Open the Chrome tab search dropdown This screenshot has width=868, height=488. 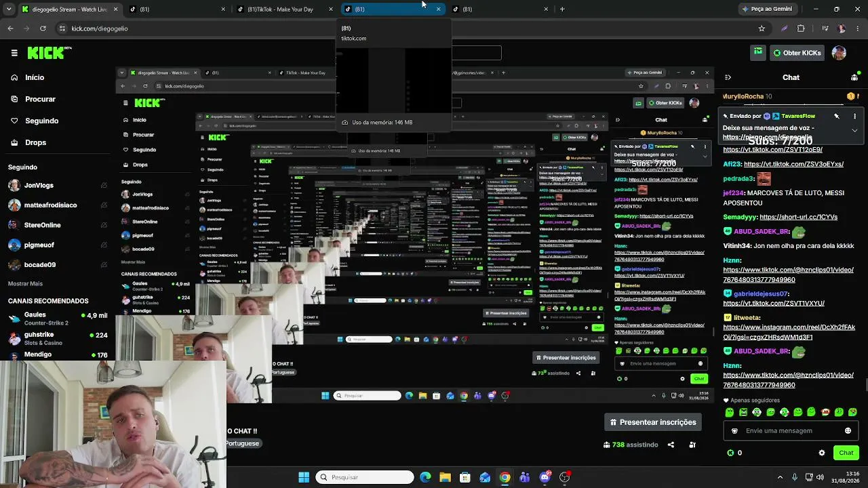click(10, 9)
